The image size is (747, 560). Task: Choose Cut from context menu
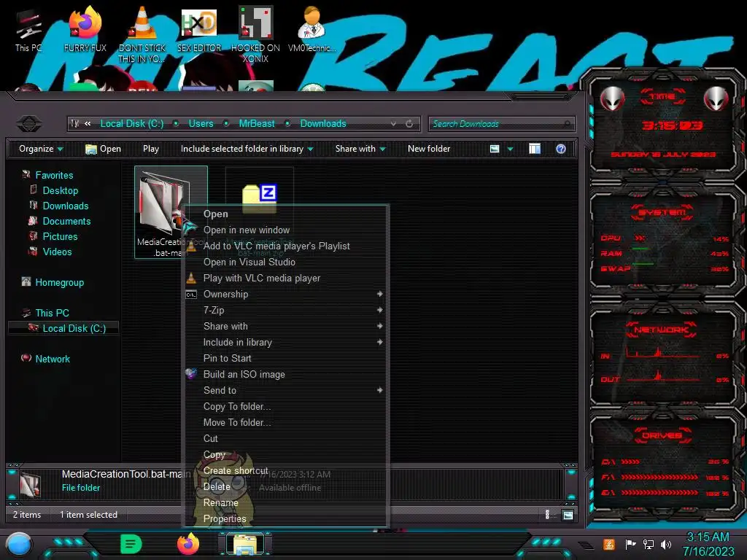(x=285, y=438)
